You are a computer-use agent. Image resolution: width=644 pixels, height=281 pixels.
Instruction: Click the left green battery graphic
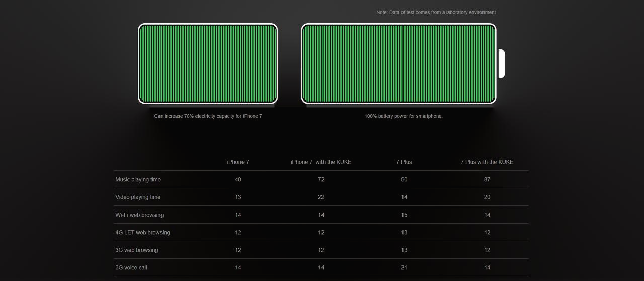pos(208,63)
